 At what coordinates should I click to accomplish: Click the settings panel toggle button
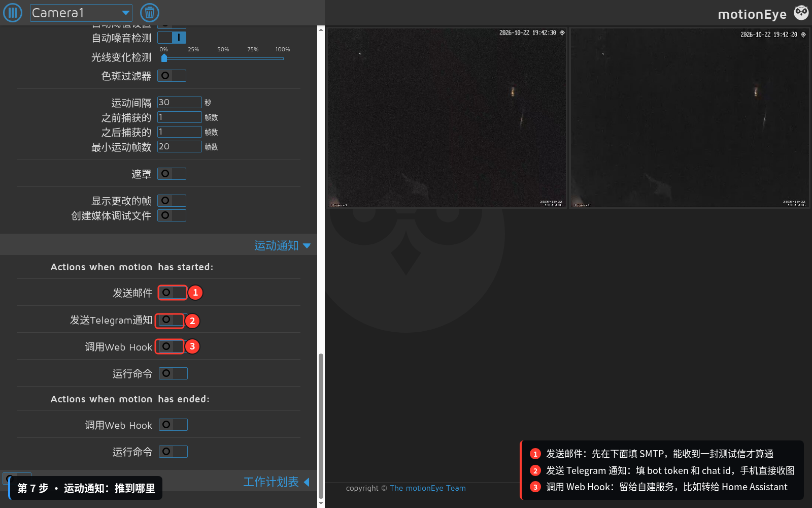(13, 13)
